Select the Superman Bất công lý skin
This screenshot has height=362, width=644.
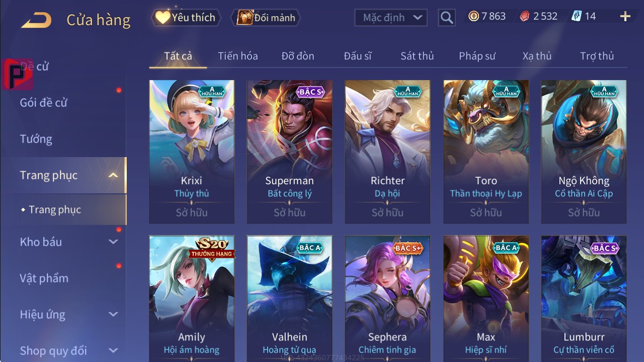(x=290, y=152)
